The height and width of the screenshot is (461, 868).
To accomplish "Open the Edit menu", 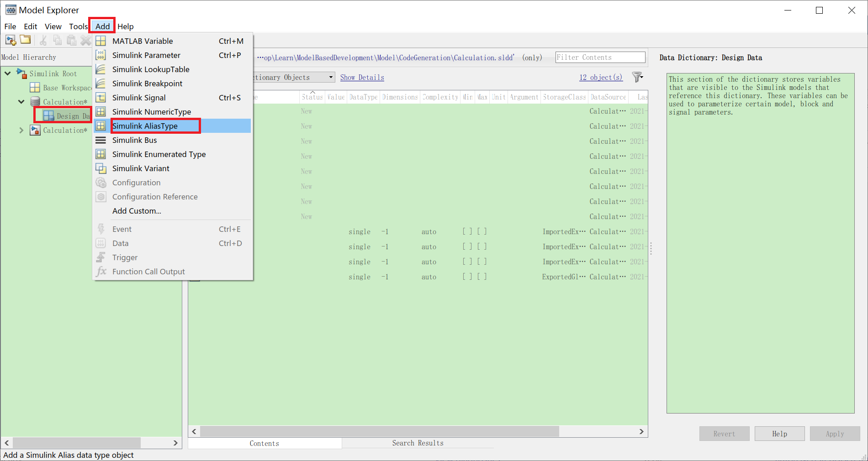I will (x=31, y=26).
